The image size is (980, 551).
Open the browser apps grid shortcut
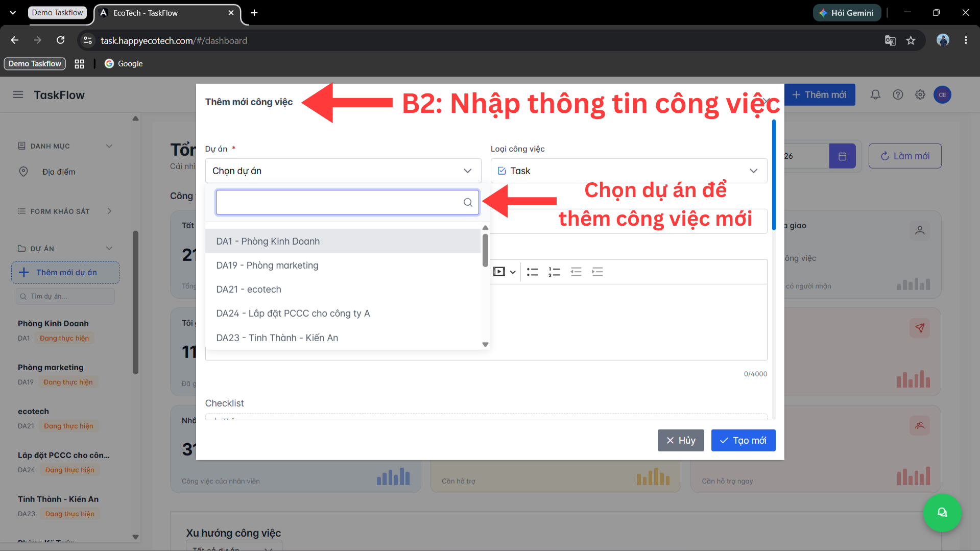(x=79, y=64)
